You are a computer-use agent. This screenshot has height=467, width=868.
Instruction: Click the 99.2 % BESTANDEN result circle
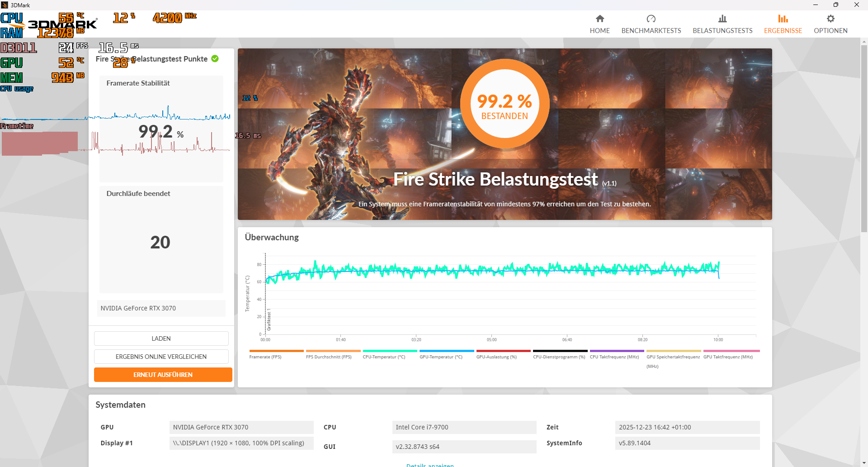click(x=505, y=104)
